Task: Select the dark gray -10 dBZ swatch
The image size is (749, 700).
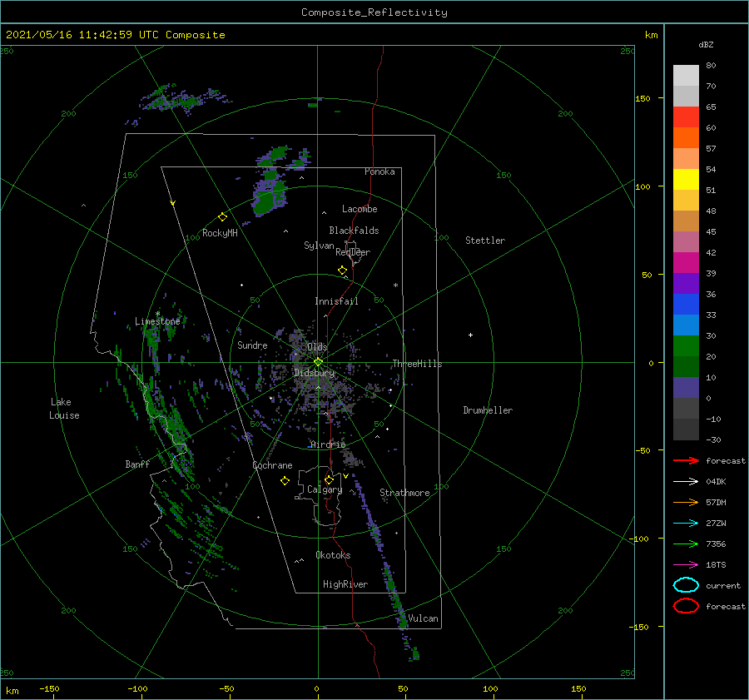Action: [x=686, y=429]
